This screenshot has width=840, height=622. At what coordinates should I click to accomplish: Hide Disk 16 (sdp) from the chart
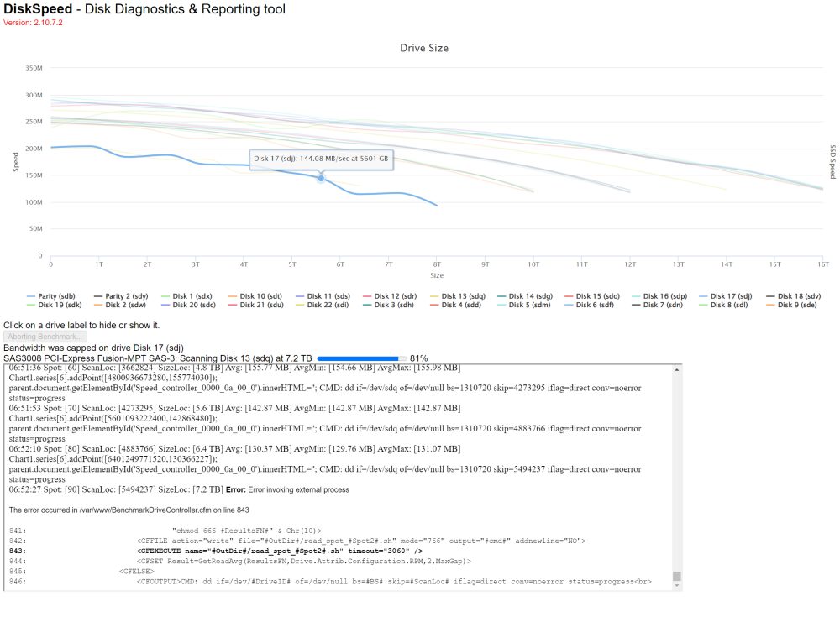point(659,296)
